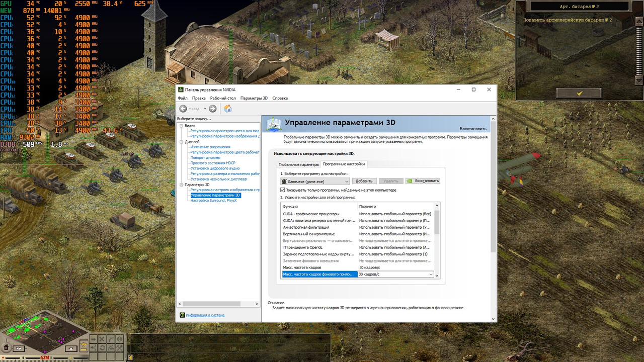Select Макс. частота кадров row

(357, 267)
